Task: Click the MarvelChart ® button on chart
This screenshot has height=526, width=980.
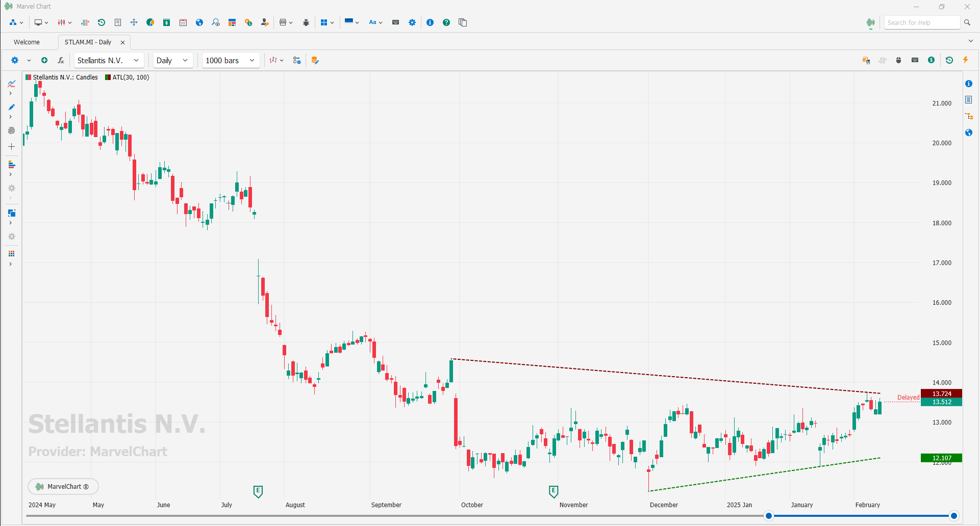Action: click(x=63, y=487)
